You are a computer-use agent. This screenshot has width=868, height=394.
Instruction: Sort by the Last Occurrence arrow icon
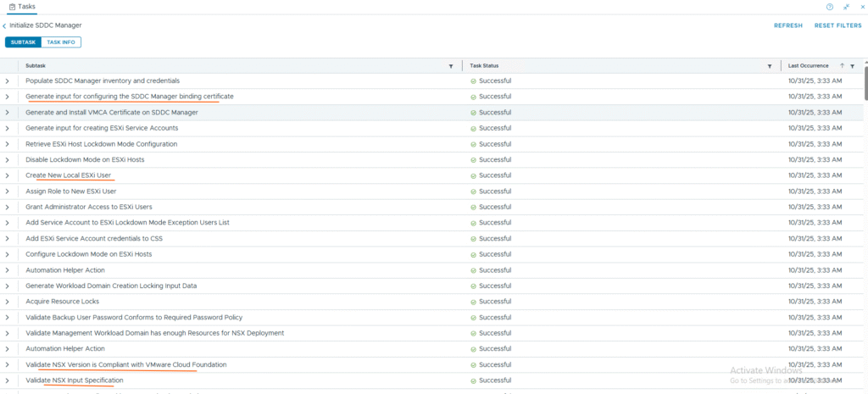click(842, 65)
